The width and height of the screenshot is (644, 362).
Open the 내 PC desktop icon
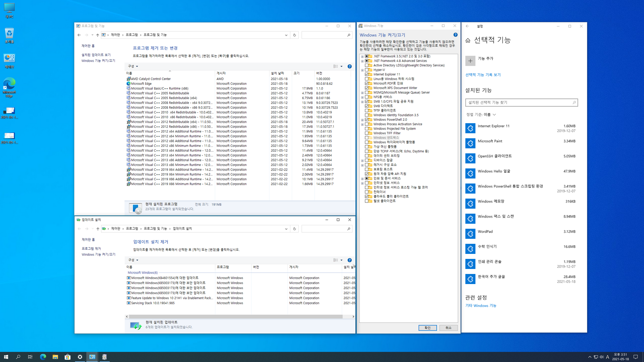pos(9,10)
